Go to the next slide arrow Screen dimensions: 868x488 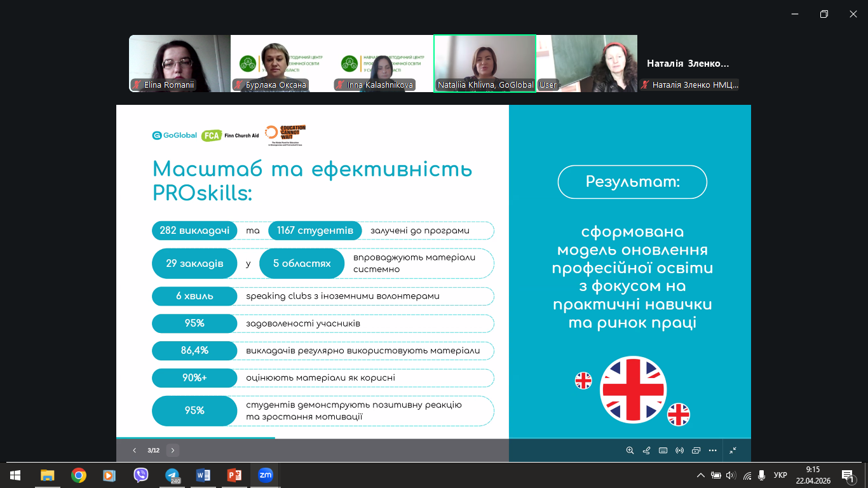click(x=173, y=451)
